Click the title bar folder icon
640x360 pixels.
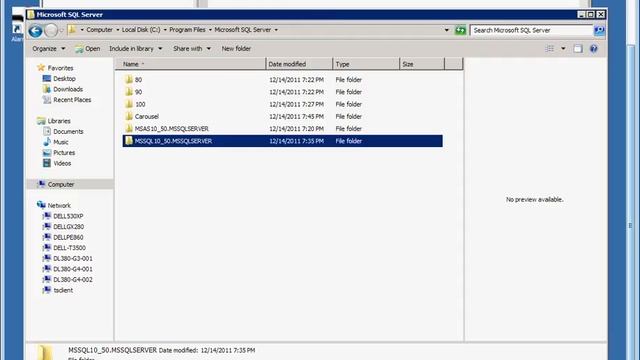[x=31, y=14]
